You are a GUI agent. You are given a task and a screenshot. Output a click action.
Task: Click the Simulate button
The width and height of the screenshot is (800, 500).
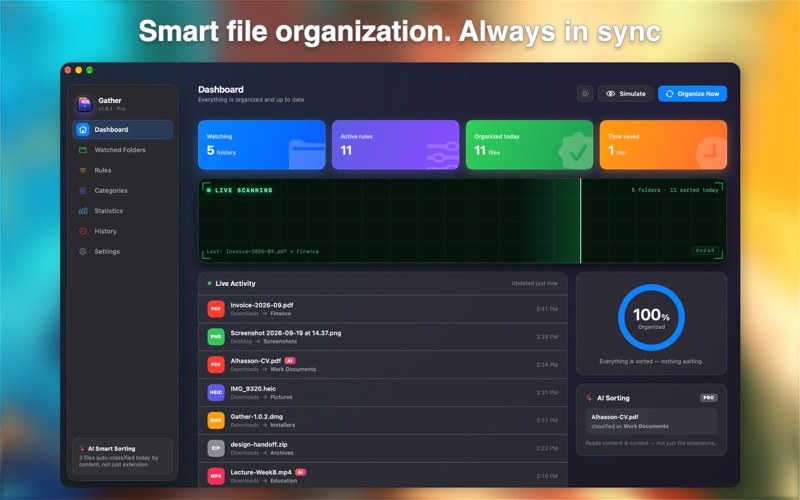click(626, 94)
